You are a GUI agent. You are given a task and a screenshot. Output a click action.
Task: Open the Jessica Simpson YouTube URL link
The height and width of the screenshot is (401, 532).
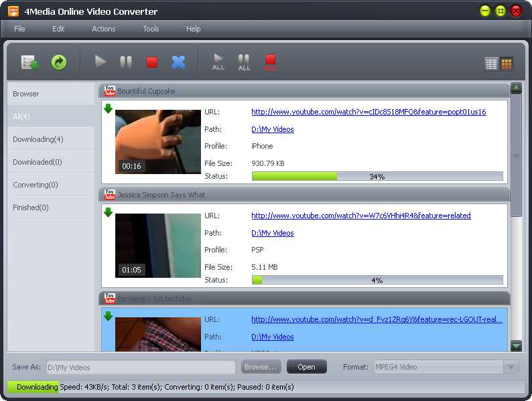(x=361, y=216)
